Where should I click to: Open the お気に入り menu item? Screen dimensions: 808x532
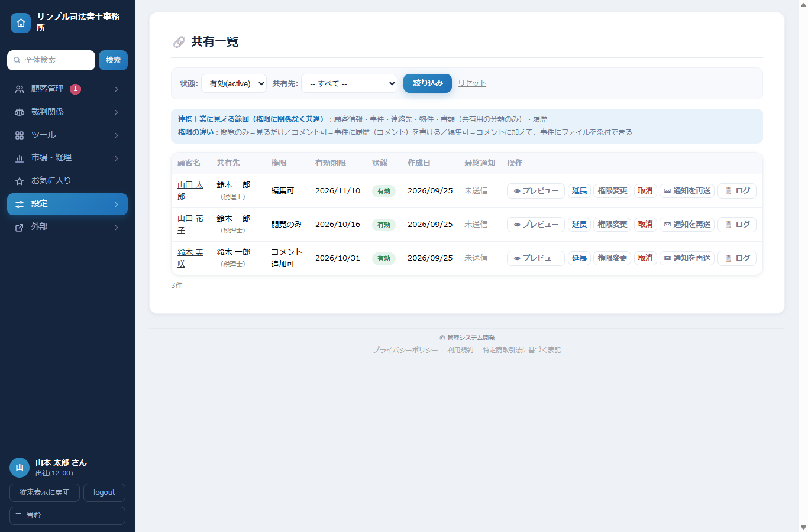coord(67,181)
